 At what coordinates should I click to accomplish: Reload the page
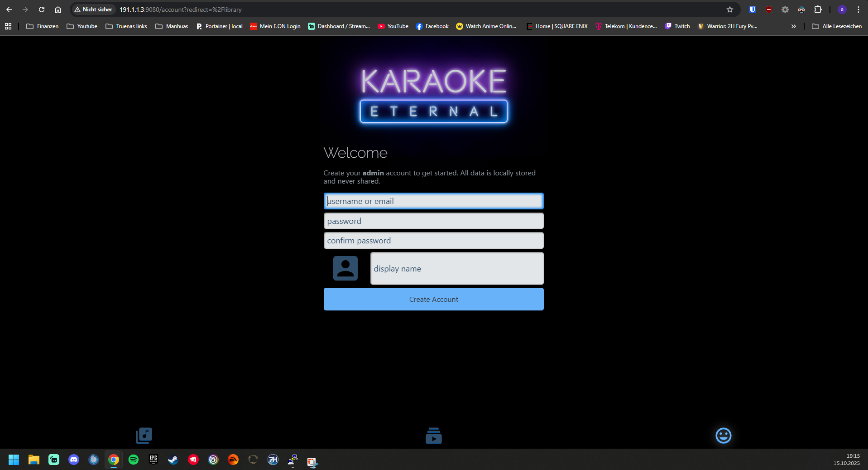[x=42, y=10]
